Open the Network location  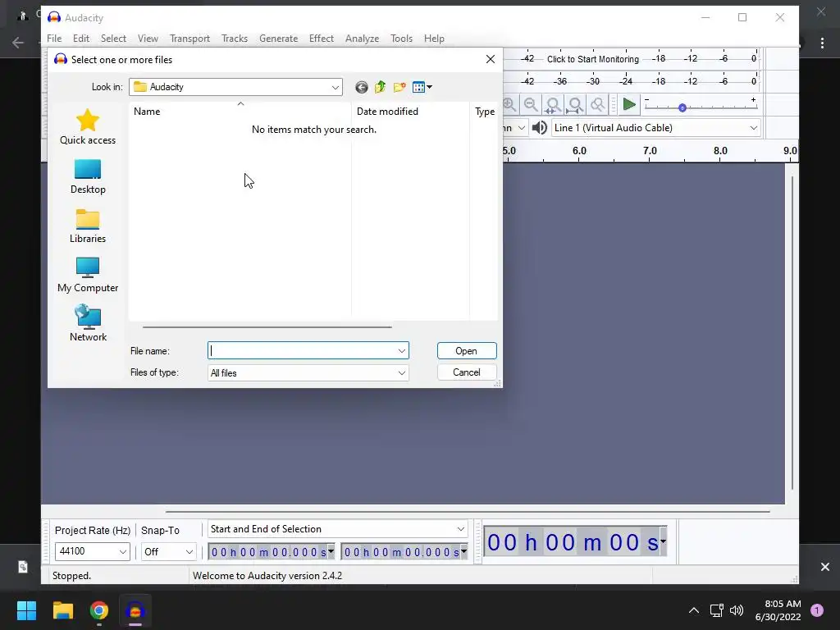87,323
